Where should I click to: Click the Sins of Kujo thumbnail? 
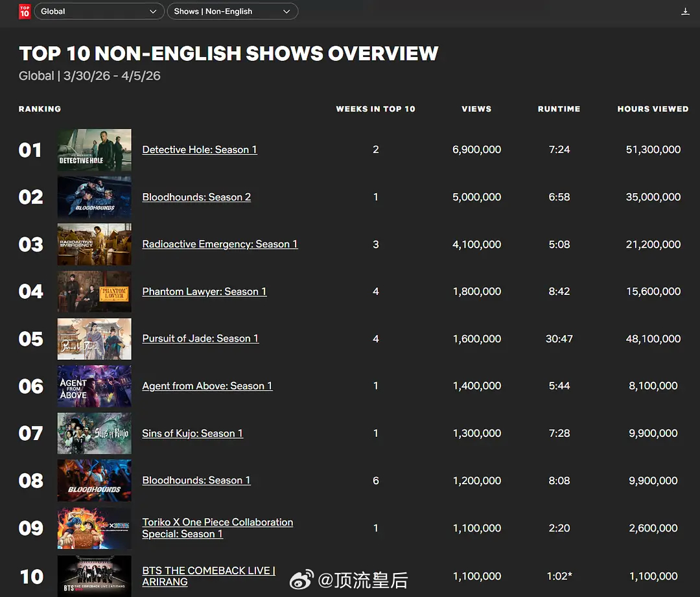click(x=94, y=434)
